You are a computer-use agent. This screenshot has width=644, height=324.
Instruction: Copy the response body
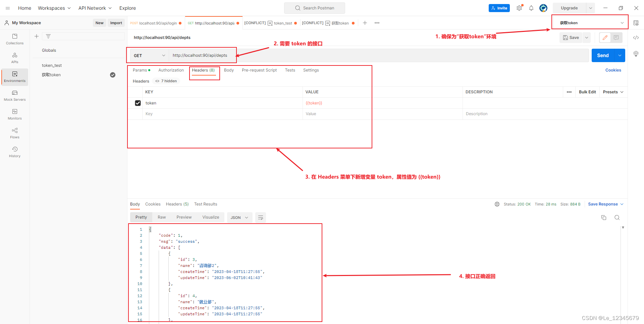point(603,217)
